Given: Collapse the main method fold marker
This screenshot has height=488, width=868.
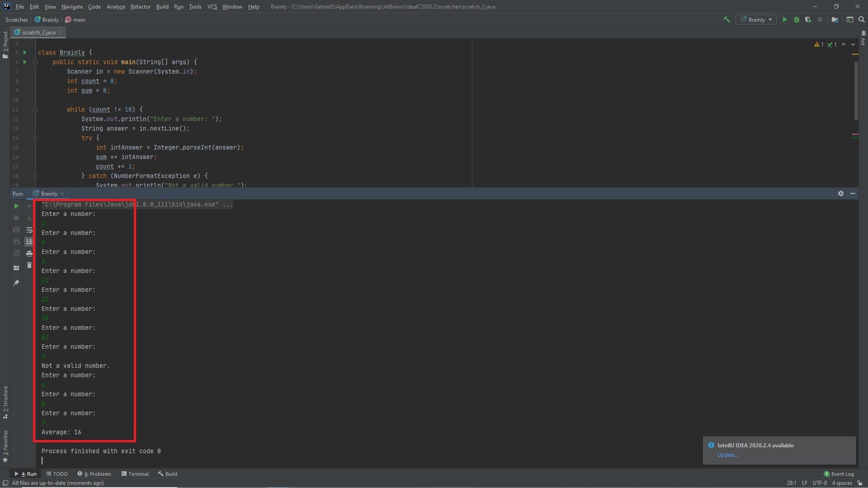Looking at the screenshot, I should point(35,62).
